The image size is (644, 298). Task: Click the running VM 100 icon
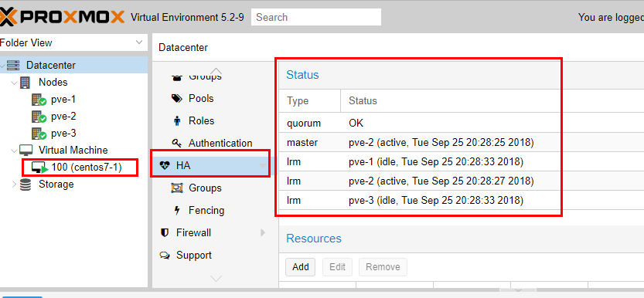(40, 168)
